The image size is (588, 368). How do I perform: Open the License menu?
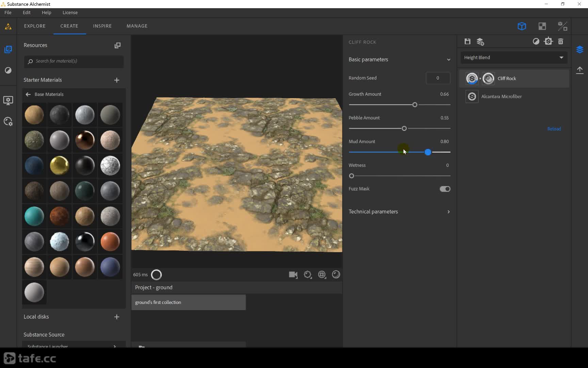[x=70, y=13]
